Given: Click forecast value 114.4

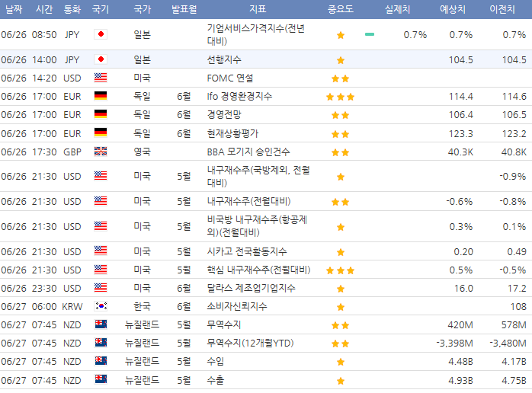Looking at the screenshot, I should [x=461, y=96].
